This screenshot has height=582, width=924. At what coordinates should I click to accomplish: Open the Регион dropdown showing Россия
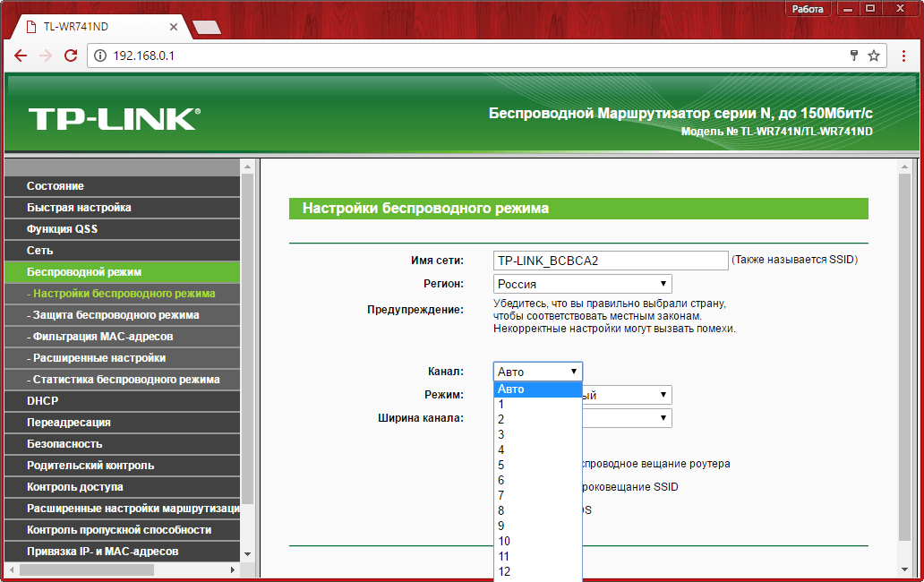[582, 284]
